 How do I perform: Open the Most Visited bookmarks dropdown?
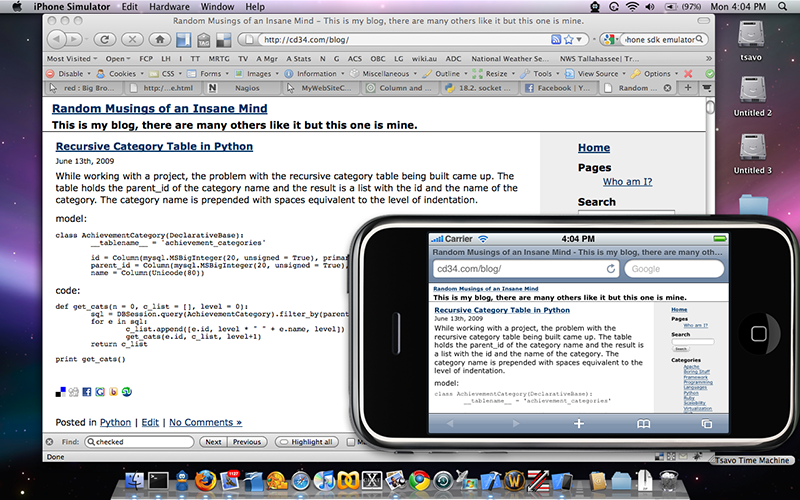point(71,59)
